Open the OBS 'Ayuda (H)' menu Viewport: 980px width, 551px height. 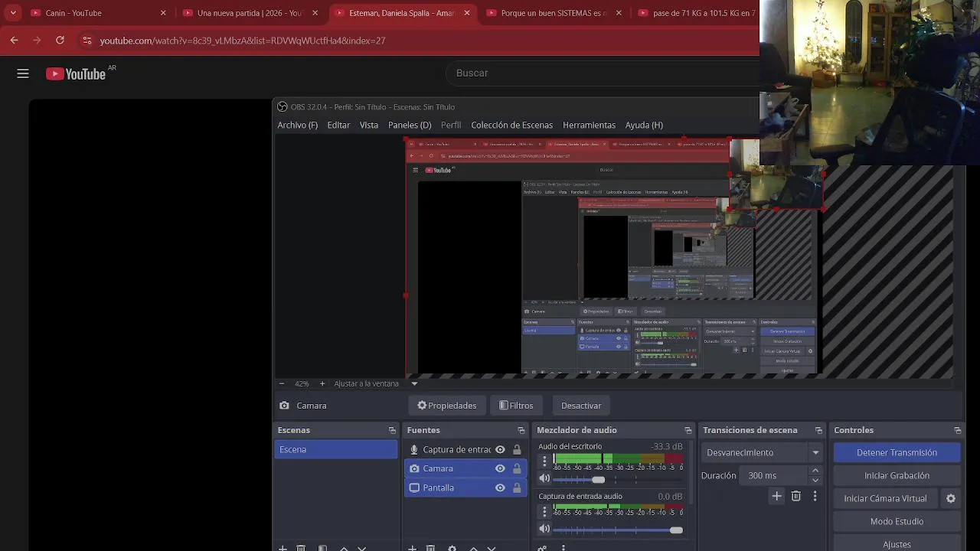pyautogui.click(x=644, y=125)
